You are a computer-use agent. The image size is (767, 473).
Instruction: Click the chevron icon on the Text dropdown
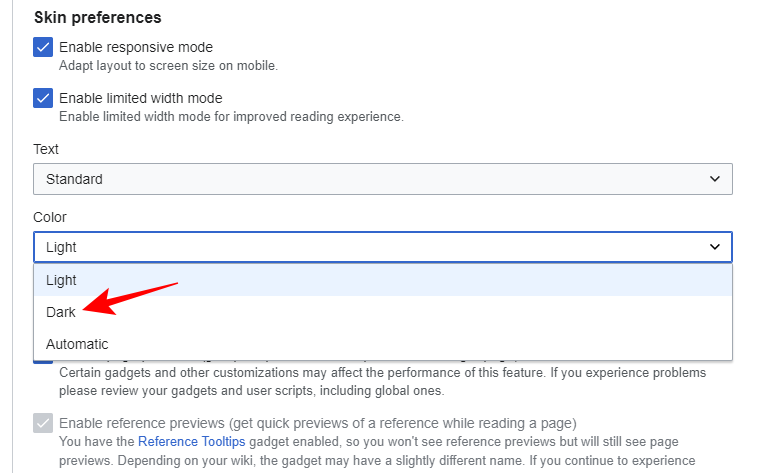point(715,179)
